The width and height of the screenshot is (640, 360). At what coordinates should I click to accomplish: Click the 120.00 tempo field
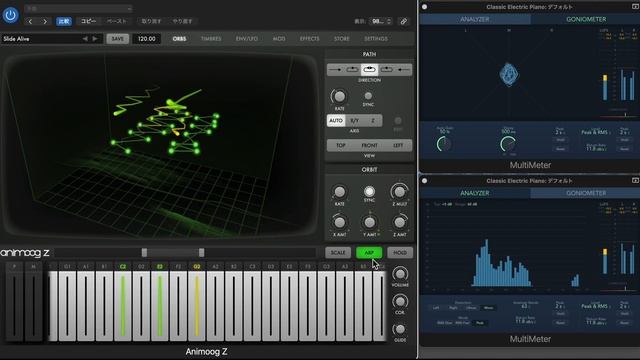147,39
